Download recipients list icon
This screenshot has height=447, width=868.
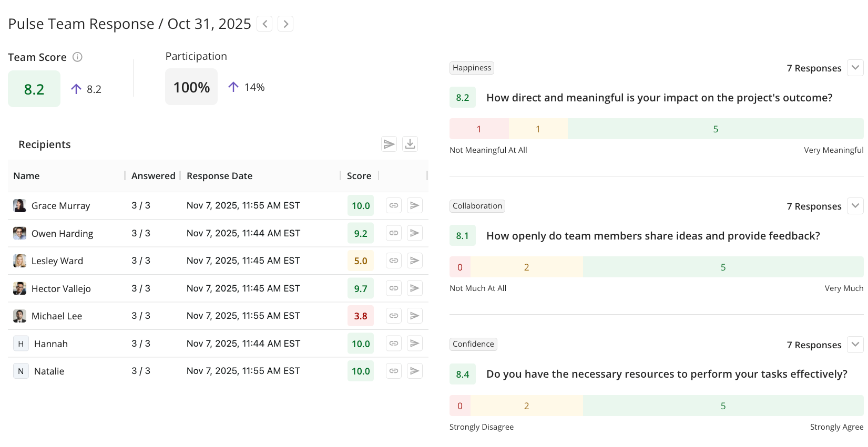pyautogui.click(x=410, y=144)
